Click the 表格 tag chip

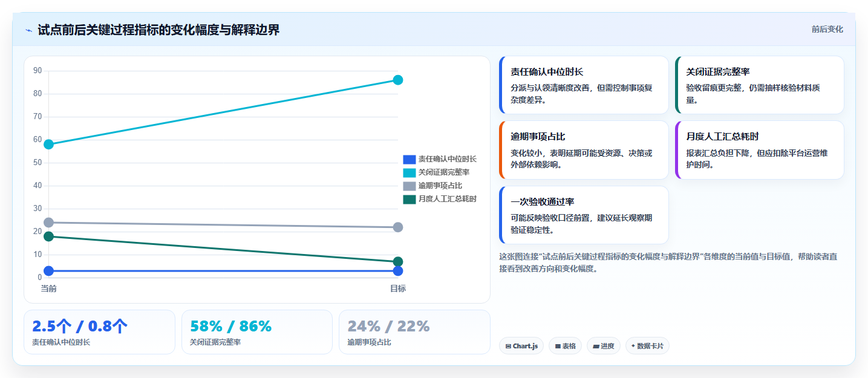tap(565, 346)
